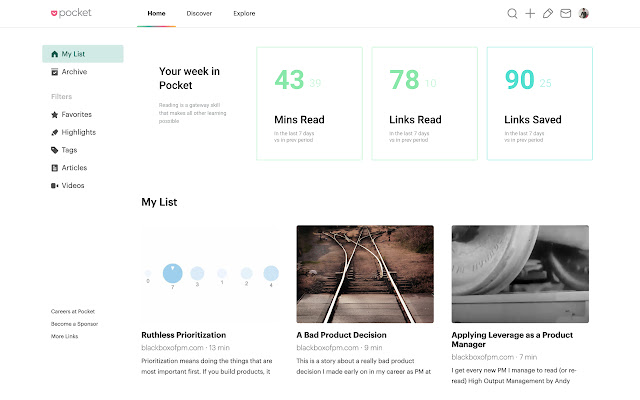Click the Videos camera icon

(x=54, y=186)
